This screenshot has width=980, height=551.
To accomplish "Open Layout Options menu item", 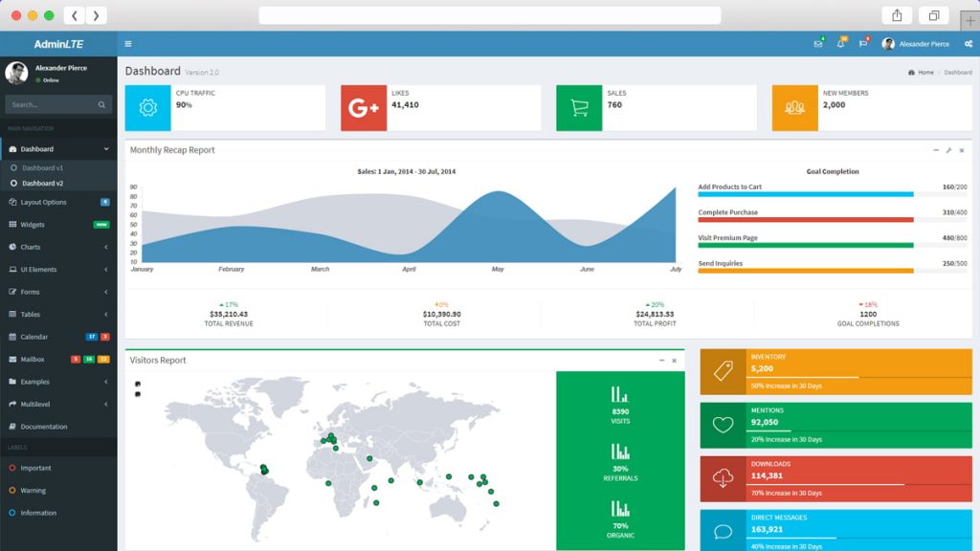I will 58,203.
